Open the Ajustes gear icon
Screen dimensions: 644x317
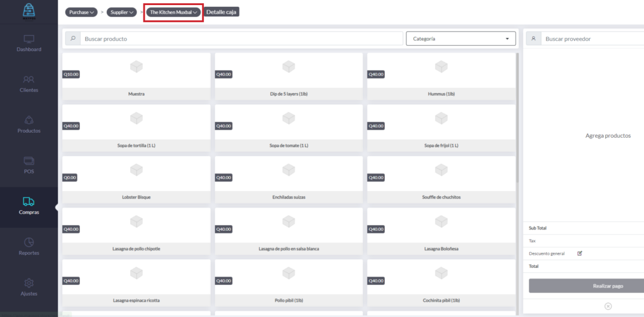pyautogui.click(x=29, y=283)
